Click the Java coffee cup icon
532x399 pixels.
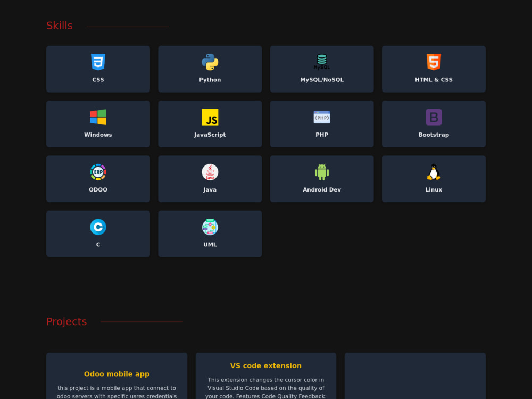210,172
